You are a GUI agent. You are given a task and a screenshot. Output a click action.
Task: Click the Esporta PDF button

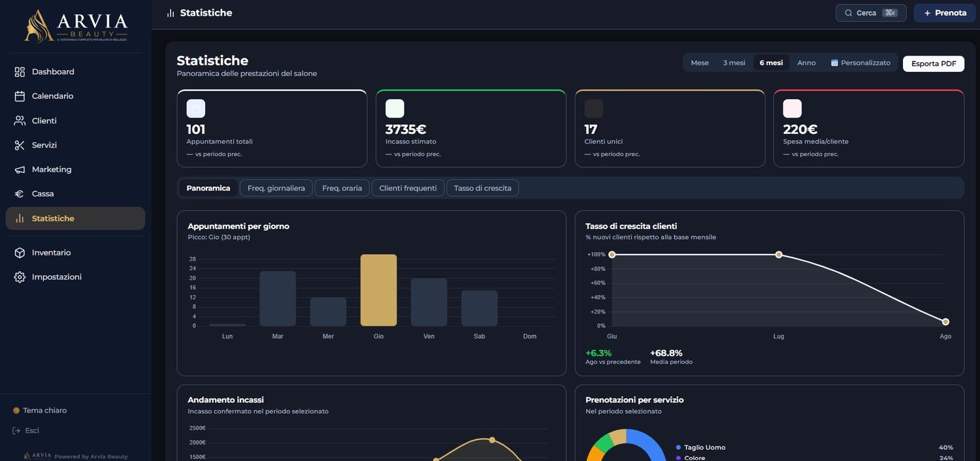click(934, 63)
